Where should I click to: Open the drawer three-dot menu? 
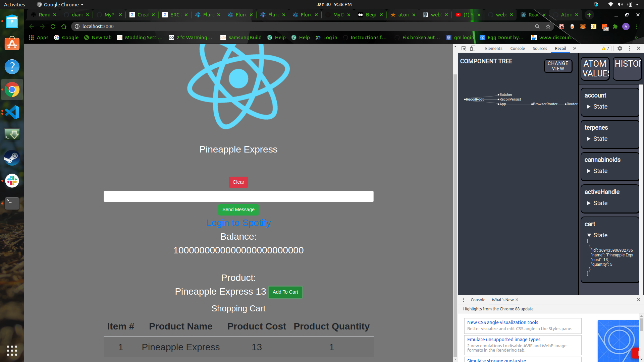coord(464,300)
